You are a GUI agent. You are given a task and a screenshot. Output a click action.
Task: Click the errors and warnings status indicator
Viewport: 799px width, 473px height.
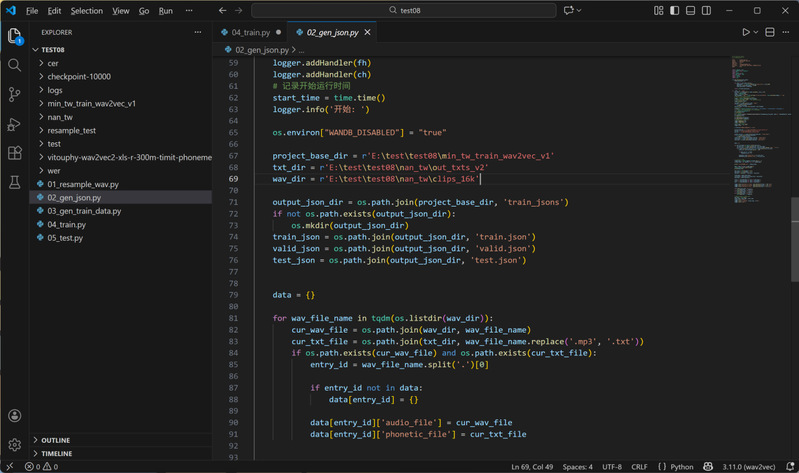(40, 467)
